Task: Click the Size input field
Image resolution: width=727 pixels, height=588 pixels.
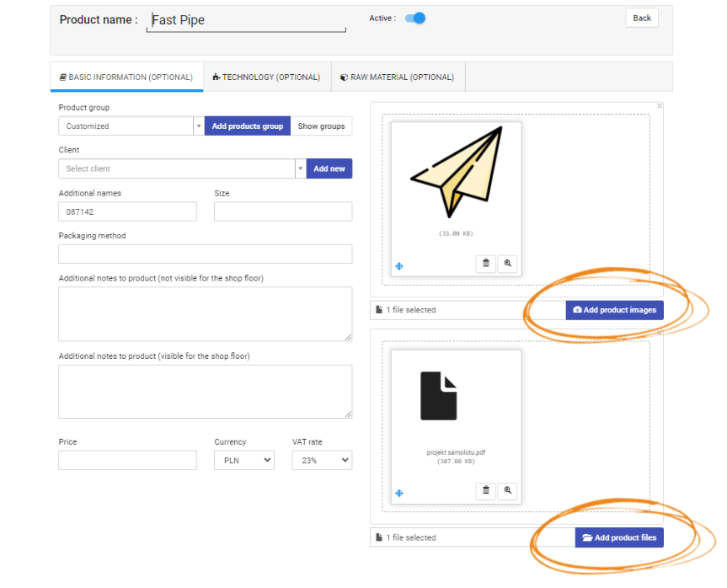Action: tap(283, 211)
